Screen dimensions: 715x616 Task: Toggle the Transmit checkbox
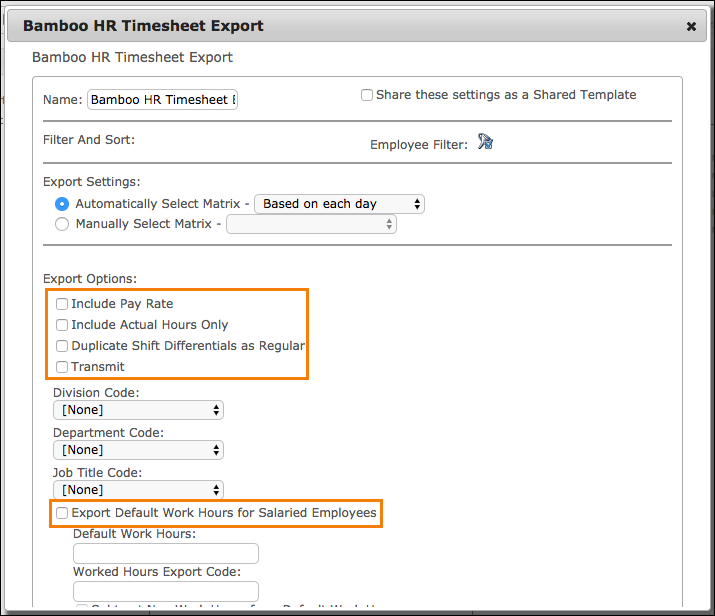pyautogui.click(x=62, y=367)
